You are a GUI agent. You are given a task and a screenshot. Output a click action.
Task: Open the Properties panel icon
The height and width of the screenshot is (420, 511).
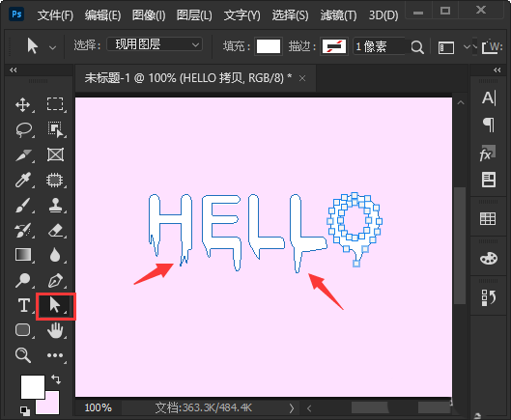489,180
